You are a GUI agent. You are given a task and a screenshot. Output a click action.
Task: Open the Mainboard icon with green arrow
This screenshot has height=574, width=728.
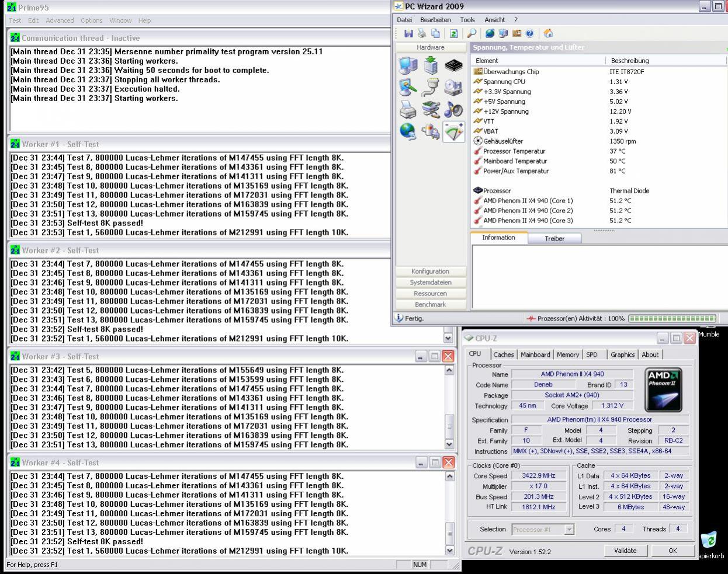tap(431, 65)
